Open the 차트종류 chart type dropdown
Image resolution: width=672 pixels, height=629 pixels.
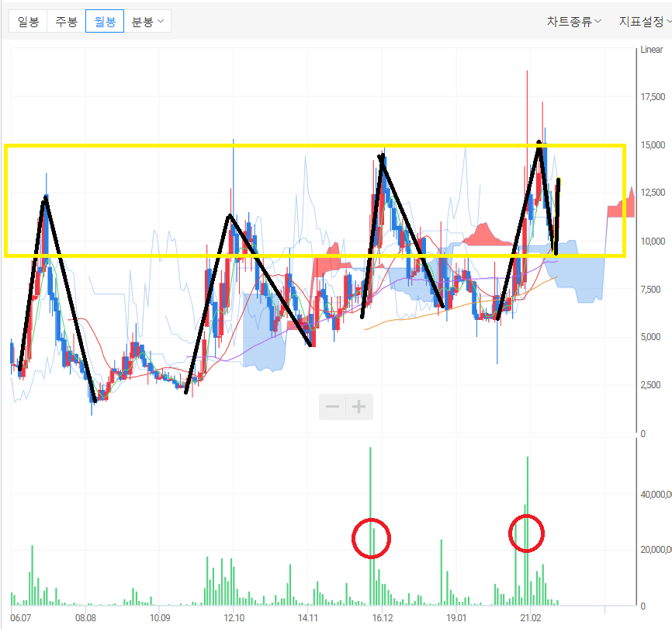[x=574, y=21]
